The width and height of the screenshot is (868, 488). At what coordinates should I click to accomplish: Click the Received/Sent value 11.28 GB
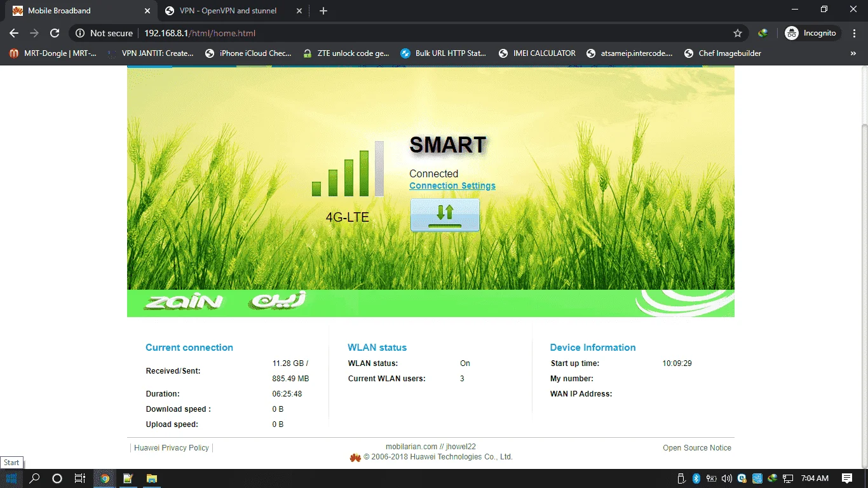coord(290,363)
